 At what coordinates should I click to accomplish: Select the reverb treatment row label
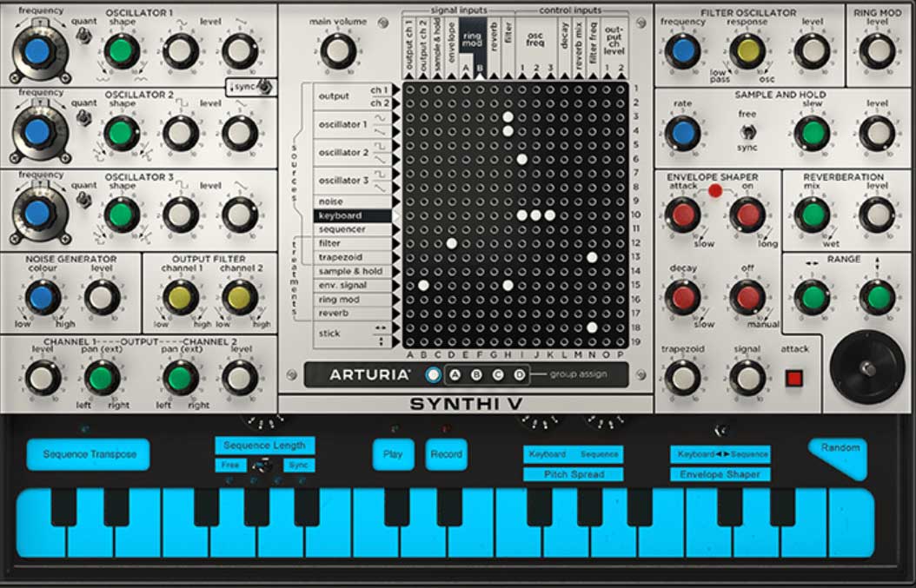pyautogui.click(x=353, y=314)
